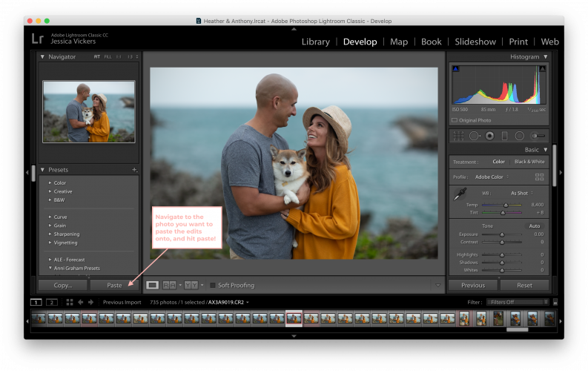
Task: Click the Paste button
Action: (x=114, y=286)
